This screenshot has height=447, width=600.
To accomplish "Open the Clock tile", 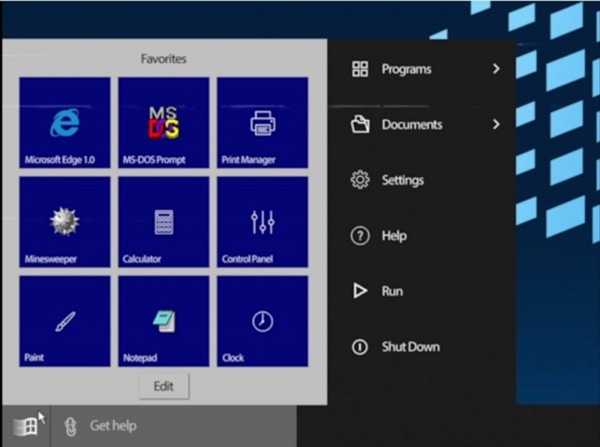I will pyautogui.click(x=262, y=321).
